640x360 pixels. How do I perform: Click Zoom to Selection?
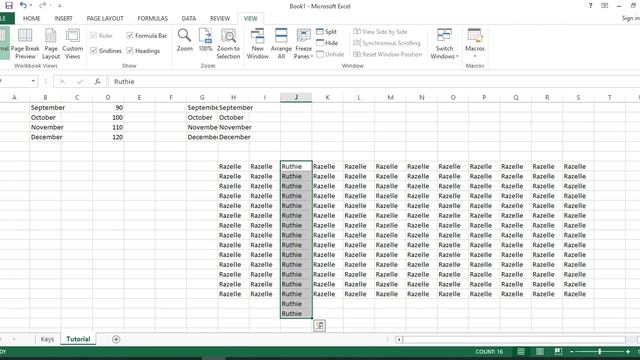(x=228, y=44)
